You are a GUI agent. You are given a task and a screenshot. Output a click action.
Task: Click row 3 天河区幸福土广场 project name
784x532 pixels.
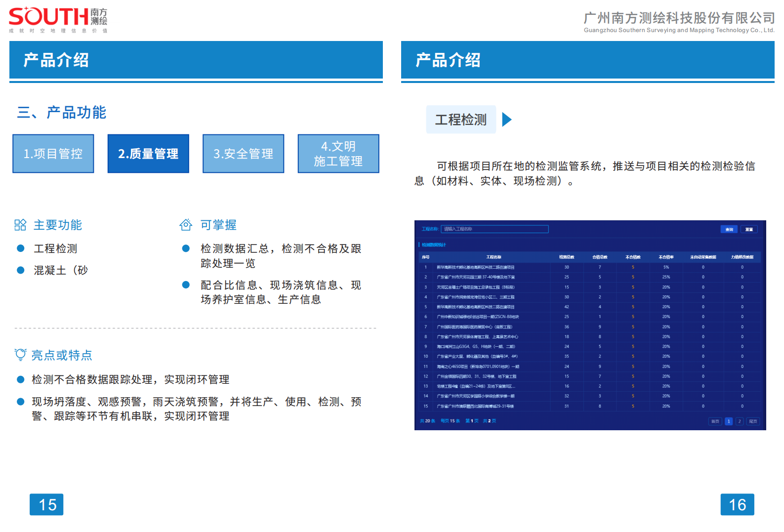476,287
